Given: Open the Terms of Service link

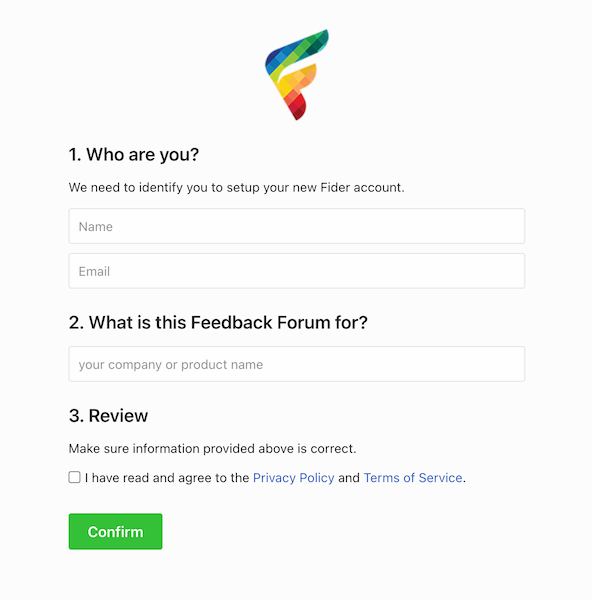Looking at the screenshot, I should 413,478.
